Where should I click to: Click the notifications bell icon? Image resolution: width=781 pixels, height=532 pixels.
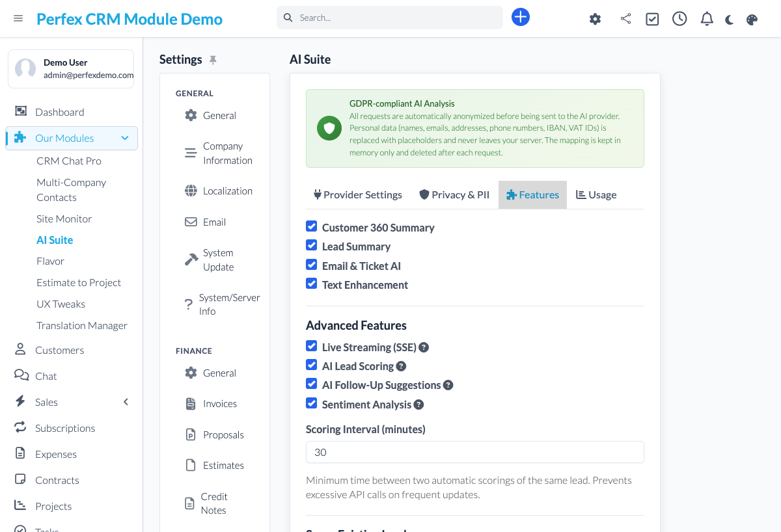[x=707, y=19]
